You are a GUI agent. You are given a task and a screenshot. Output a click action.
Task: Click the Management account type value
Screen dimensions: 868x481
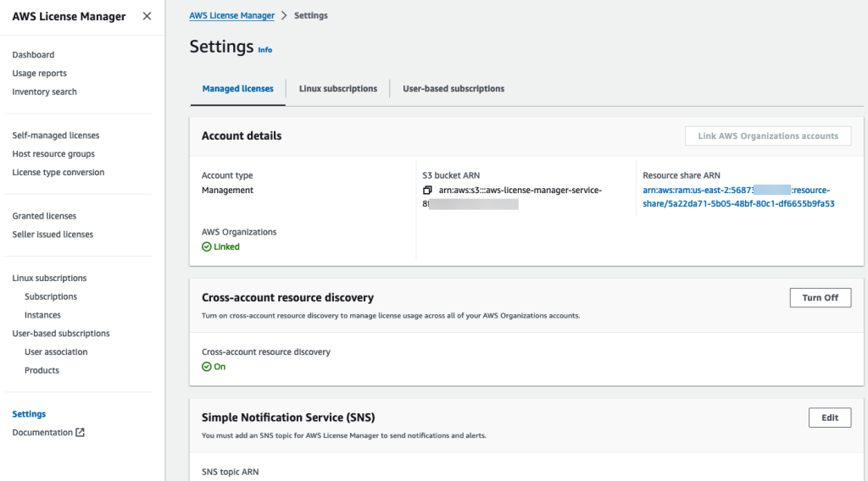point(227,191)
